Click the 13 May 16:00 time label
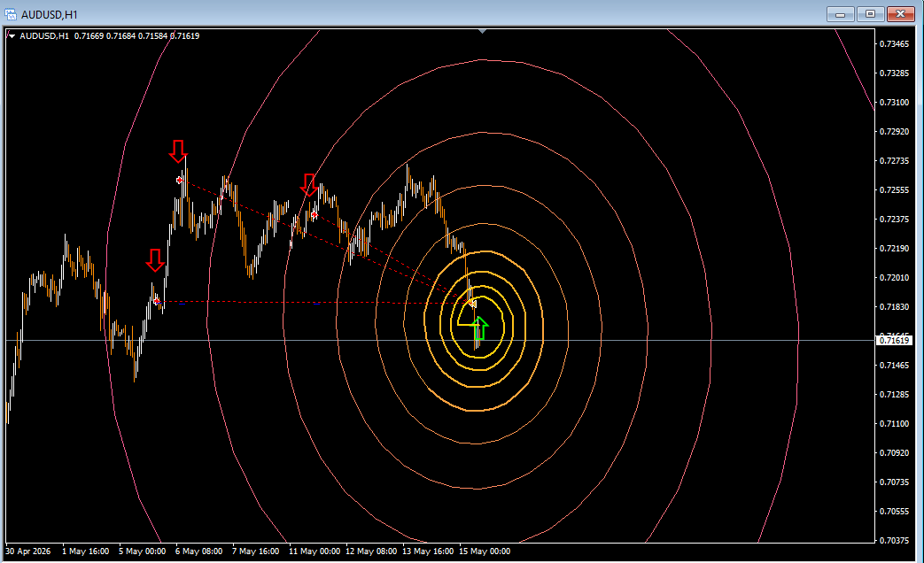Image resolution: width=924 pixels, height=563 pixels. (x=428, y=551)
